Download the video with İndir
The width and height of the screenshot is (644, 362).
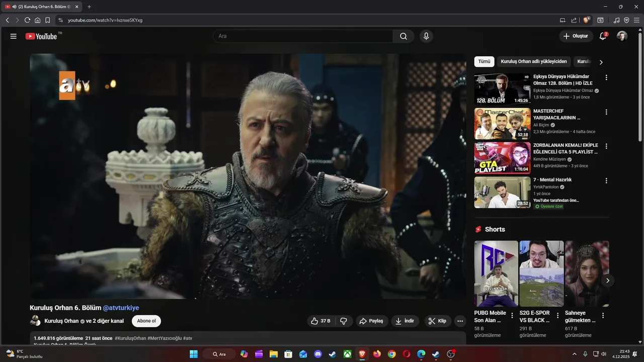click(x=405, y=321)
